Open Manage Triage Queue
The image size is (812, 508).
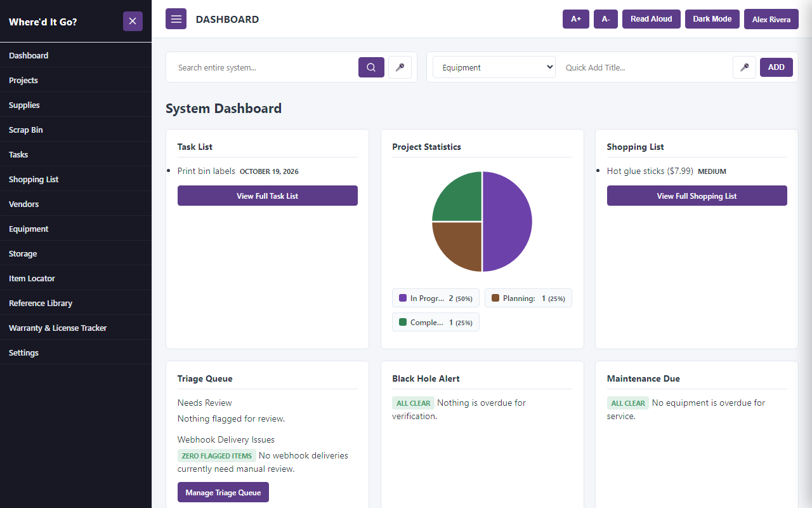click(x=223, y=492)
